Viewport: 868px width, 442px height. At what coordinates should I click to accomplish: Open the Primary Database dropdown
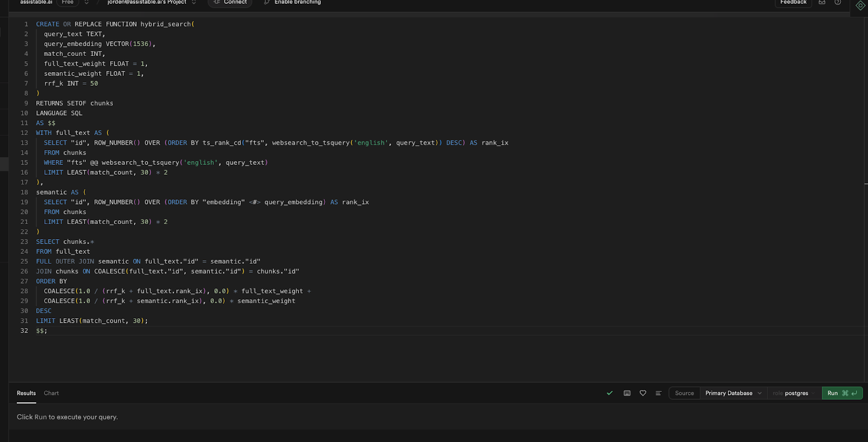[733, 393]
